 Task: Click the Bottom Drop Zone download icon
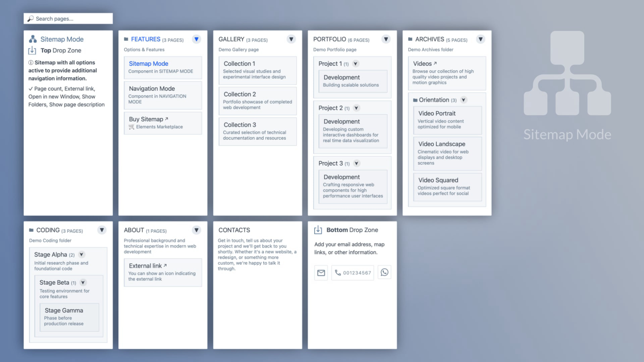[318, 230]
